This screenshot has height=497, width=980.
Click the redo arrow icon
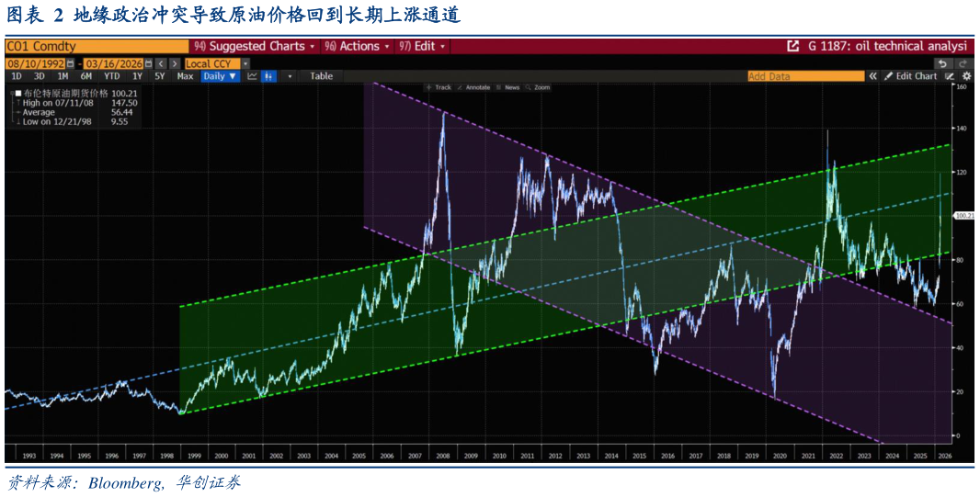[x=962, y=63]
